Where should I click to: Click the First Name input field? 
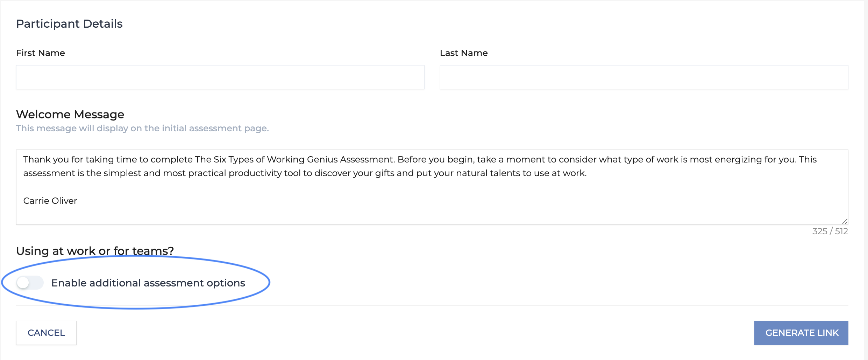(220, 77)
